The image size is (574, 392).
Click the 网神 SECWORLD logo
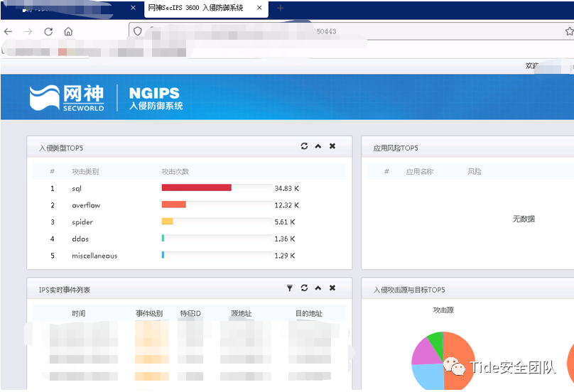(67, 98)
